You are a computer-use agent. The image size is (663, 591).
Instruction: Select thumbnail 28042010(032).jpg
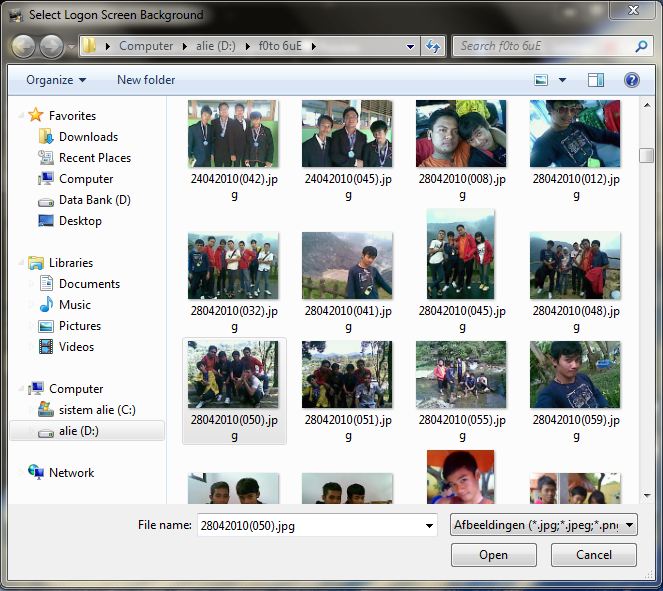tap(233, 265)
